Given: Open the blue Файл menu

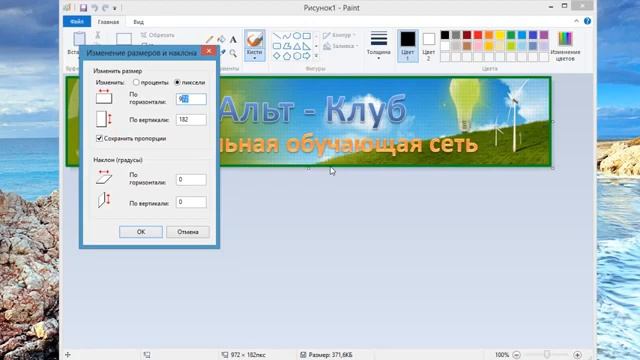Looking at the screenshot, I should 77,22.
